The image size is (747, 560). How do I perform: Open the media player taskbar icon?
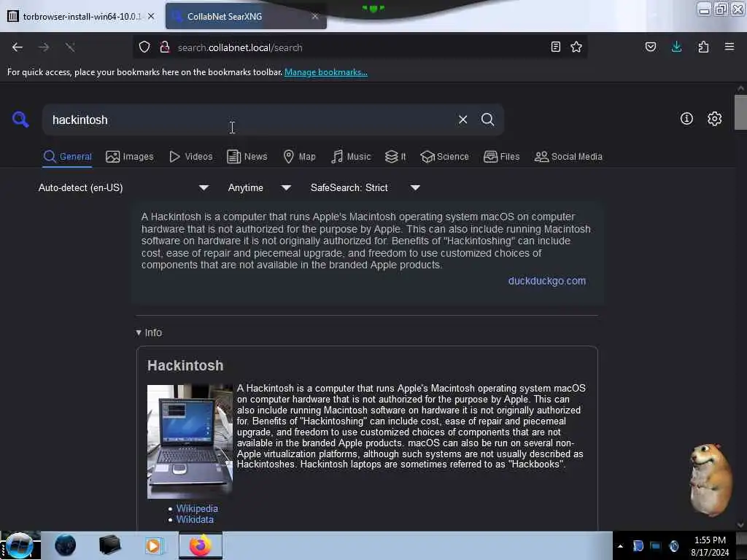(x=153, y=545)
